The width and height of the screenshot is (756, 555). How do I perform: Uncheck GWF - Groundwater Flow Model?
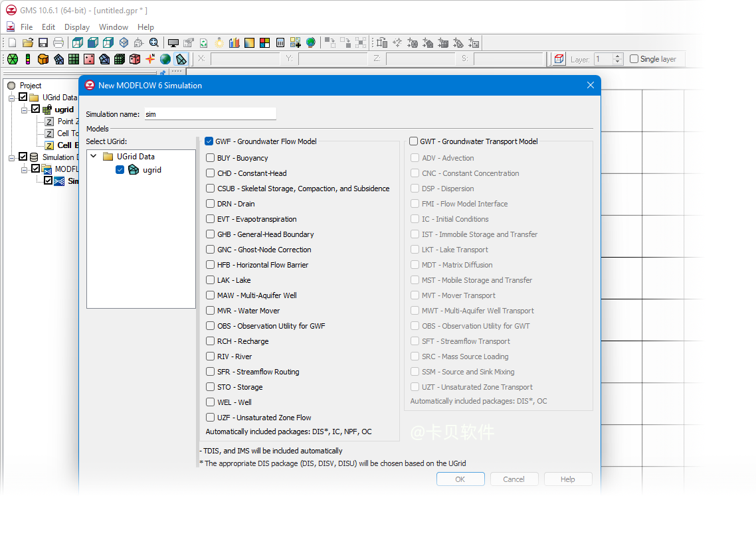(x=209, y=141)
